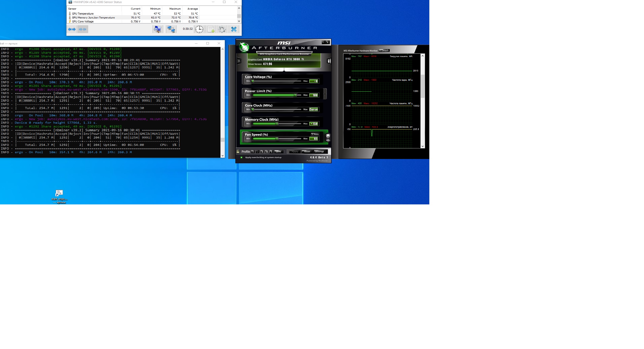Click HWiNFO logging spreadsheet plus icon

(x=211, y=29)
